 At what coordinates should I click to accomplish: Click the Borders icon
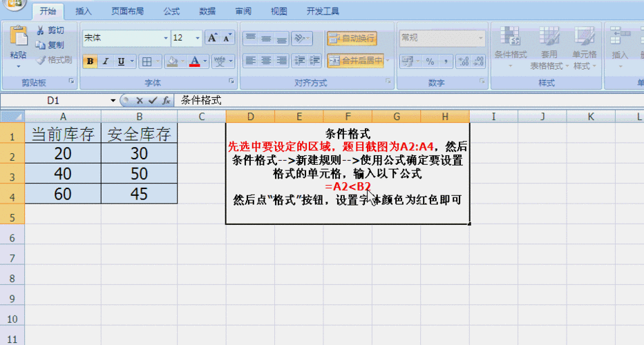146,61
